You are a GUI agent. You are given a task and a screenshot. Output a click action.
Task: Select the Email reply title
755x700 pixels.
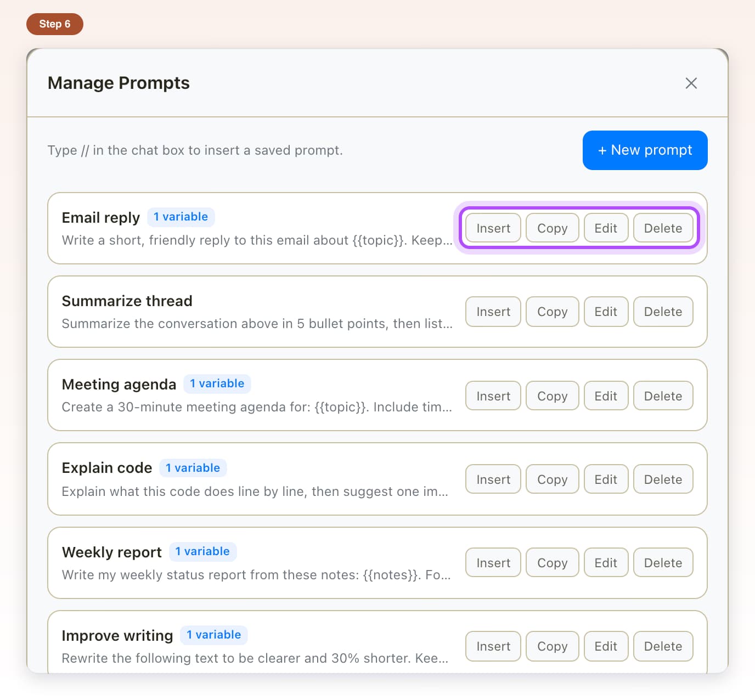101,218
